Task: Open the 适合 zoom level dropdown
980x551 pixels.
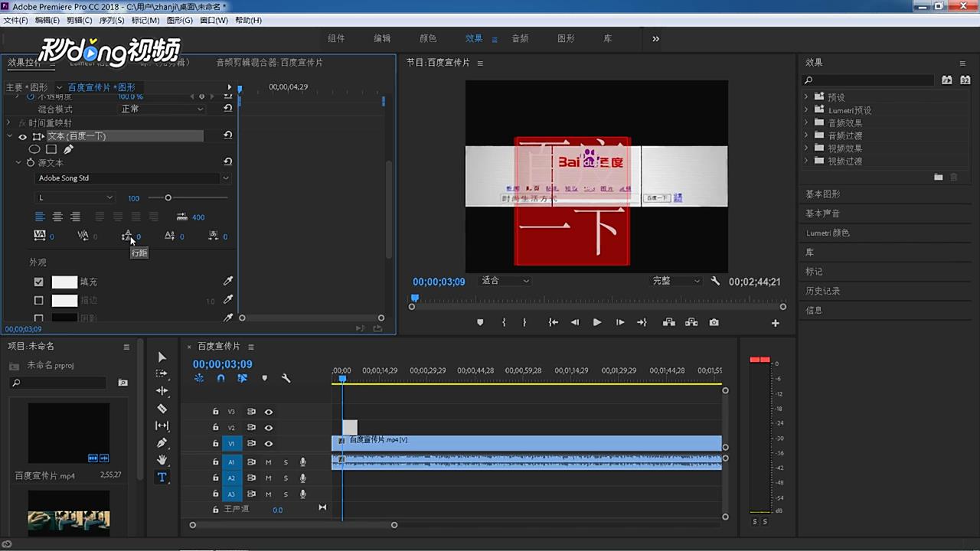Action: (x=505, y=281)
